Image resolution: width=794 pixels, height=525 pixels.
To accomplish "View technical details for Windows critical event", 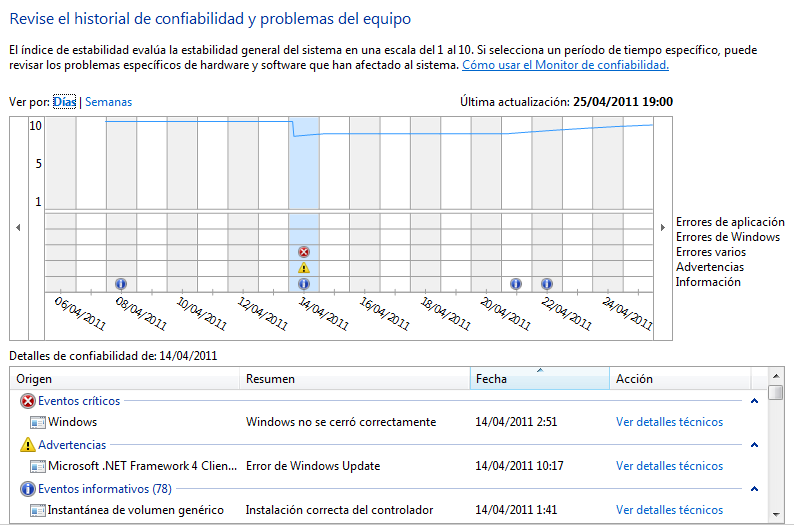I will (669, 422).
